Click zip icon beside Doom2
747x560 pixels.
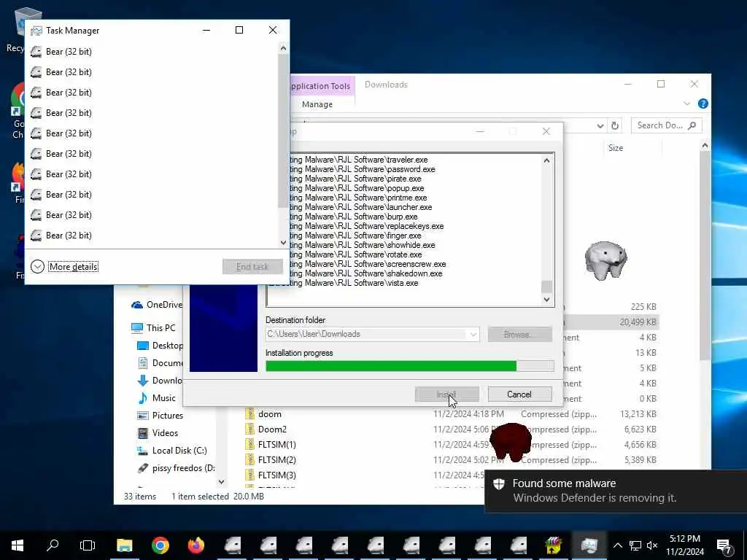(x=249, y=429)
